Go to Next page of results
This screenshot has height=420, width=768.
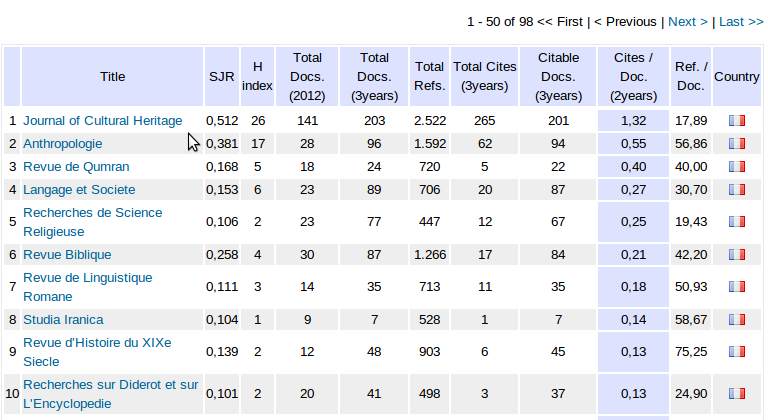(688, 22)
